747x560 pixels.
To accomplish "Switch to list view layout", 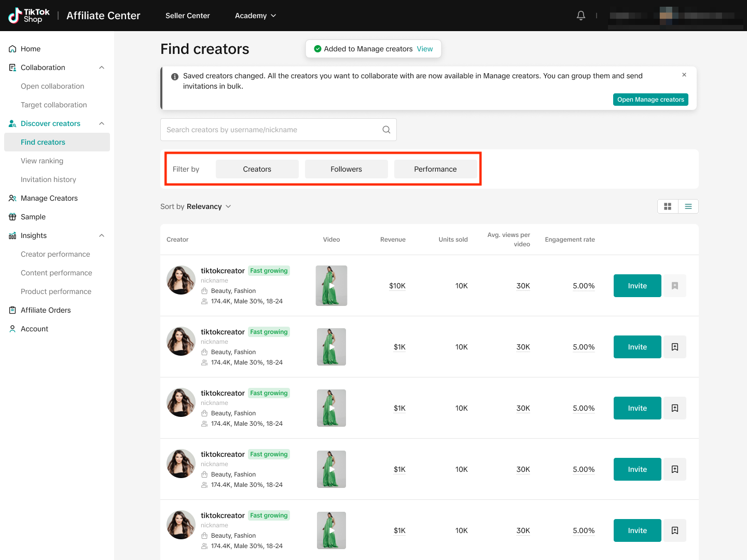I will click(x=688, y=206).
